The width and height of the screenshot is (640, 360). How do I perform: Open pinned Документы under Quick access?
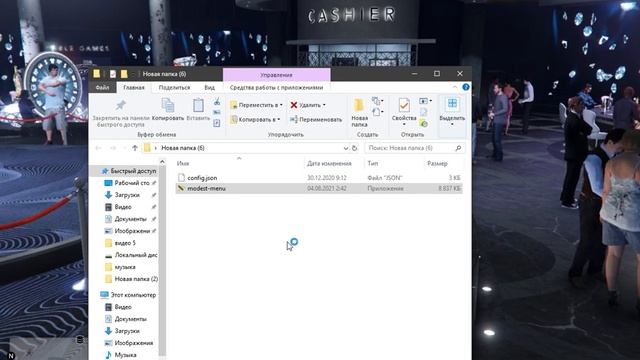pos(131,219)
